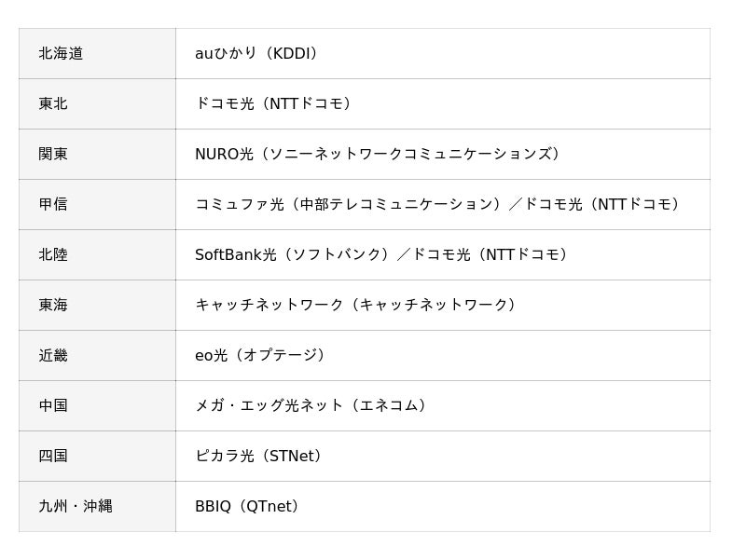Select the eo光（オプテージ）entry

[x=260, y=356]
